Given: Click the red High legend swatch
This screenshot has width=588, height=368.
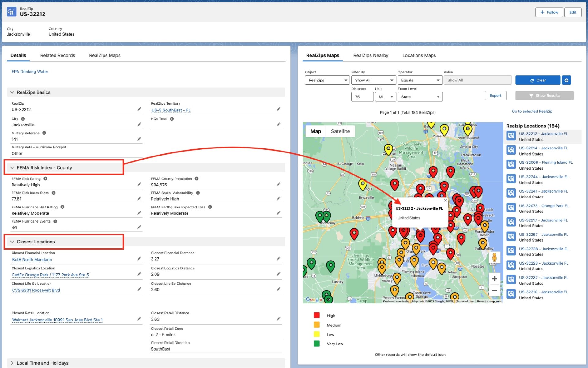Looking at the screenshot, I should (317, 315).
